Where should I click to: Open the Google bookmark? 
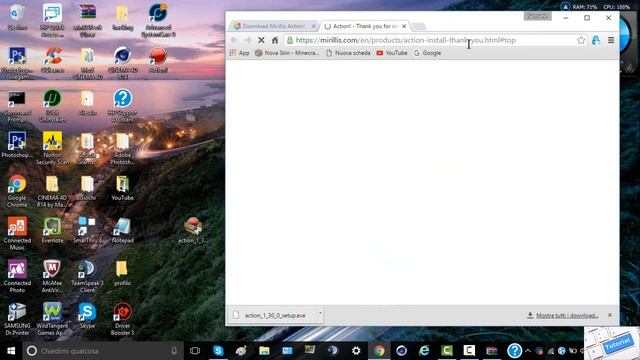427,53
